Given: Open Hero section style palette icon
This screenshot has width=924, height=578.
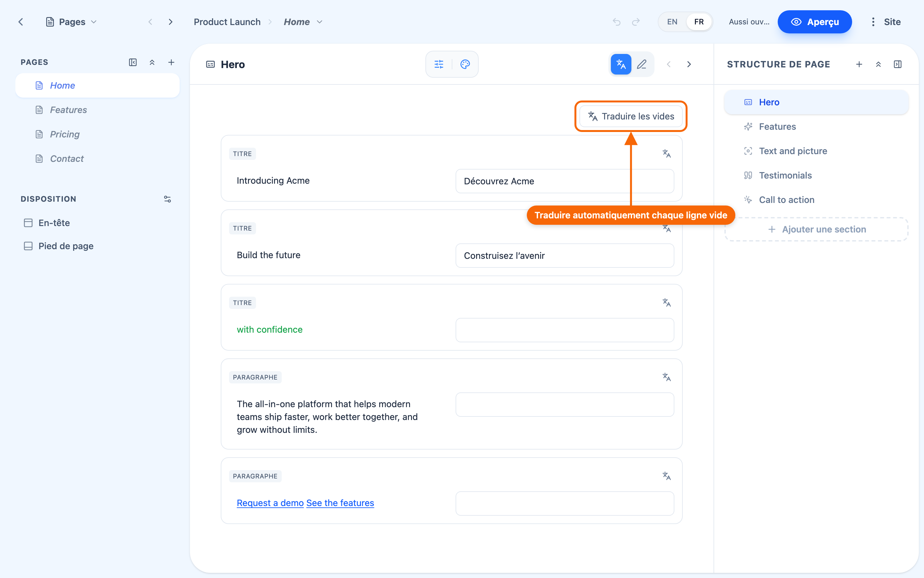Looking at the screenshot, I should pyautogui.click(x=465, y=64).
